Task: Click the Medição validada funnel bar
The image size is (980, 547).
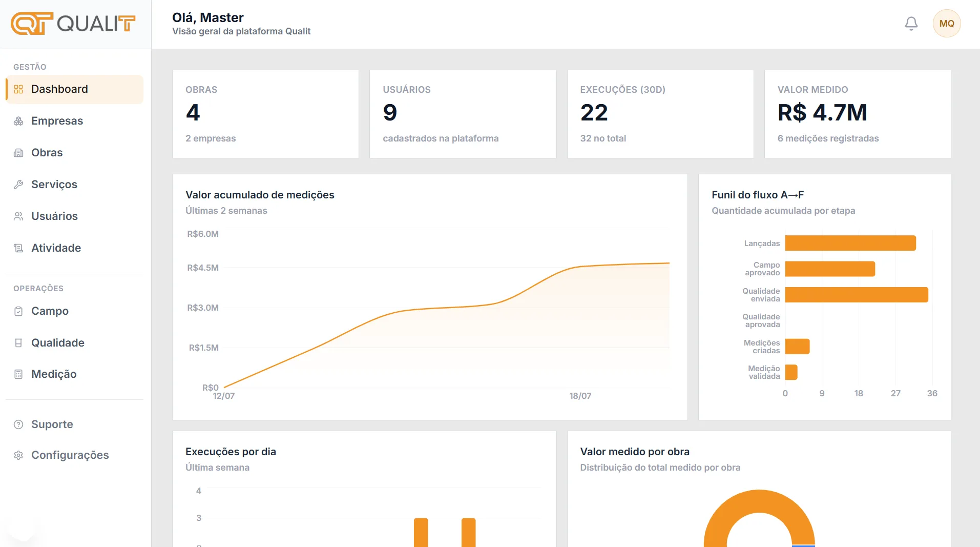Action: 791,372
